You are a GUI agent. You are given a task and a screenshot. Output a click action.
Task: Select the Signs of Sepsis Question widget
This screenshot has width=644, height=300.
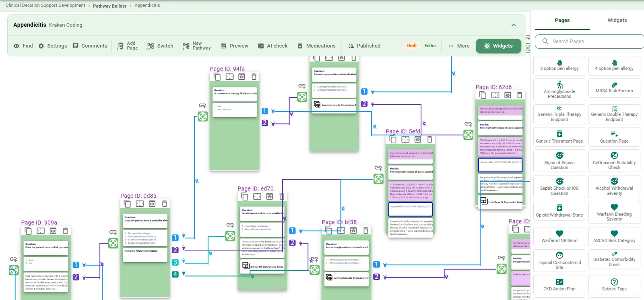coord(559,161)
